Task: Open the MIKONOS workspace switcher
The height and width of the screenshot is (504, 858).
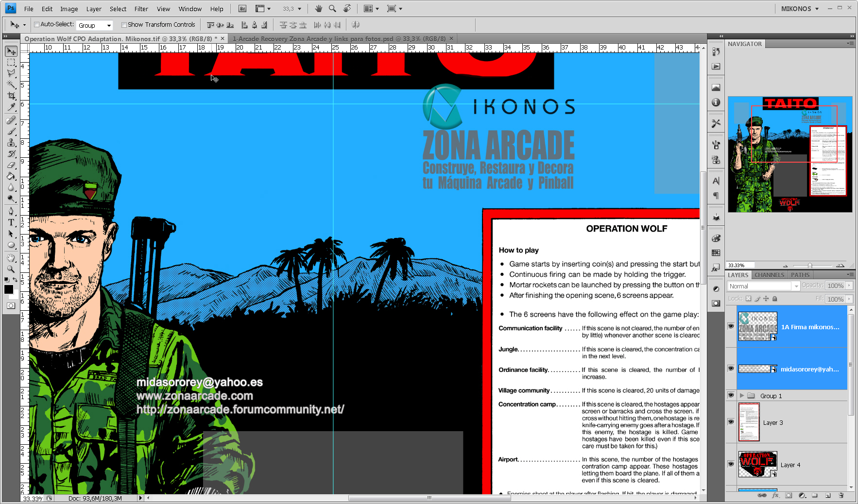Action: click(800, 9)
